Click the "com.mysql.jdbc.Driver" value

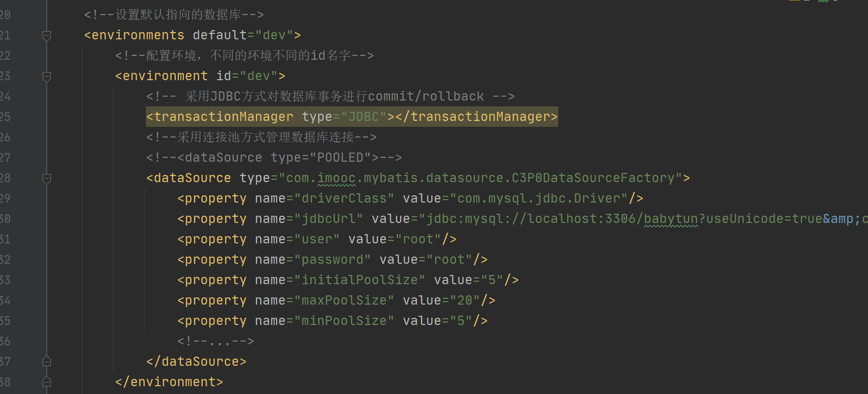(538, 198)
